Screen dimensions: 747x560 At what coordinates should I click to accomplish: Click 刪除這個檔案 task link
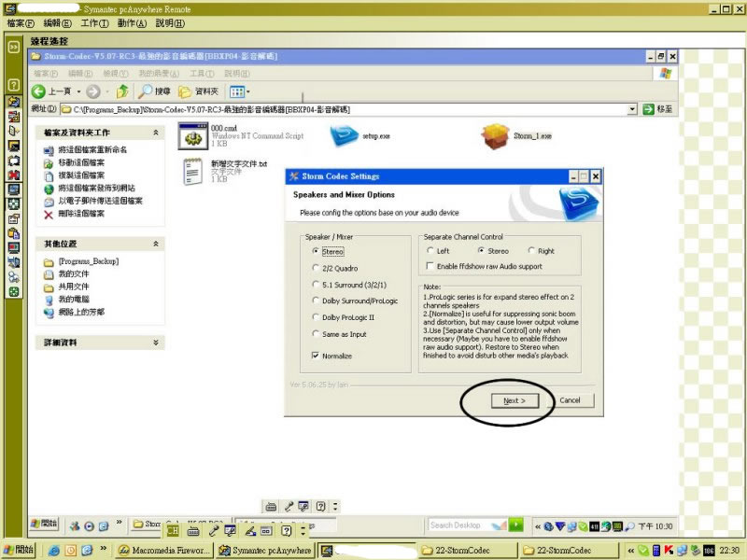[x=81, y=214]
